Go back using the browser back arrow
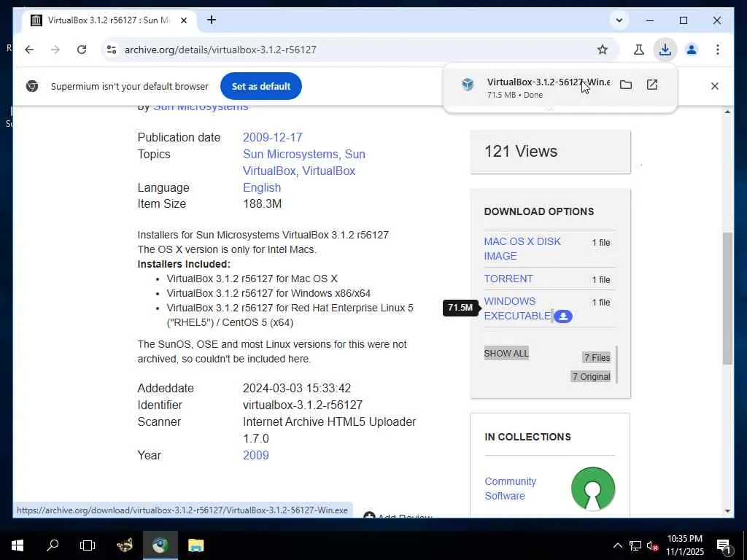The height and width of the screenshot is (560, 747). click(x=29, y=50)
